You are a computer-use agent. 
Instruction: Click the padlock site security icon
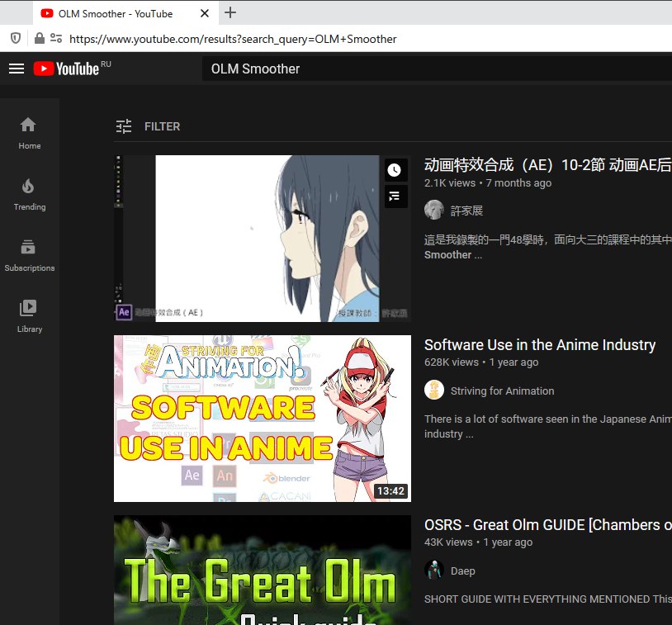pyautogui.click(x=39, y=38)
